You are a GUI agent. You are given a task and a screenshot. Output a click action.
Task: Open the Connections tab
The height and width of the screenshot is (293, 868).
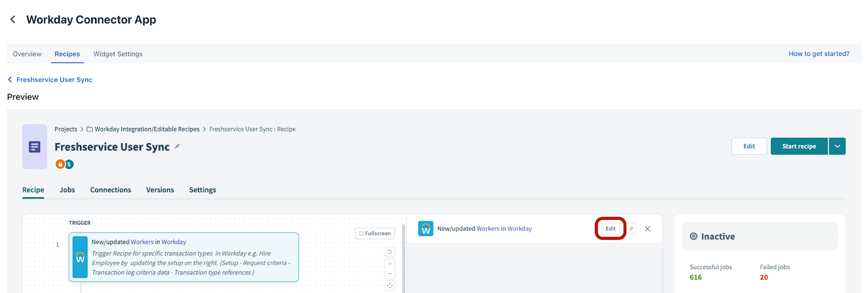(x=111, y=190)
